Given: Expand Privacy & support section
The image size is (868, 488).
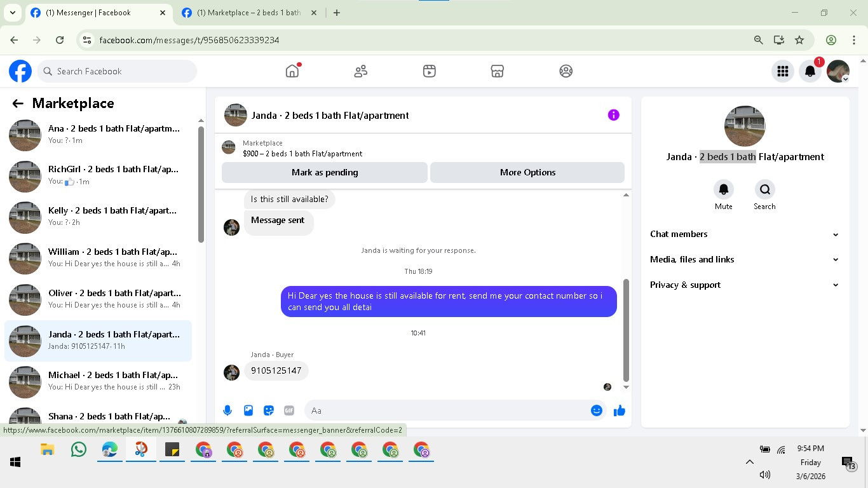Looking at the screenshot, I should (745, 285).
